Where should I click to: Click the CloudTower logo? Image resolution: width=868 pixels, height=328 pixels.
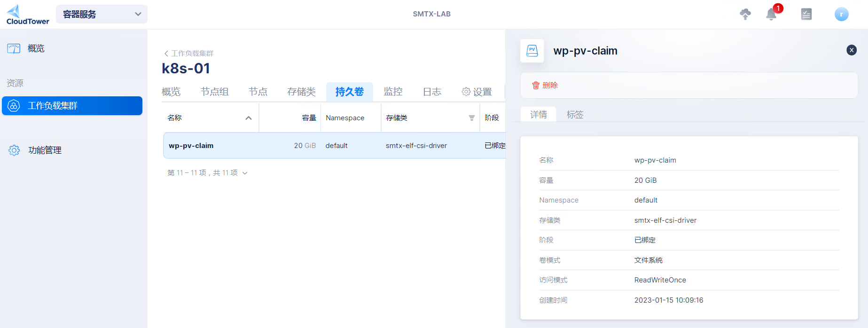[x=28, y=14]
